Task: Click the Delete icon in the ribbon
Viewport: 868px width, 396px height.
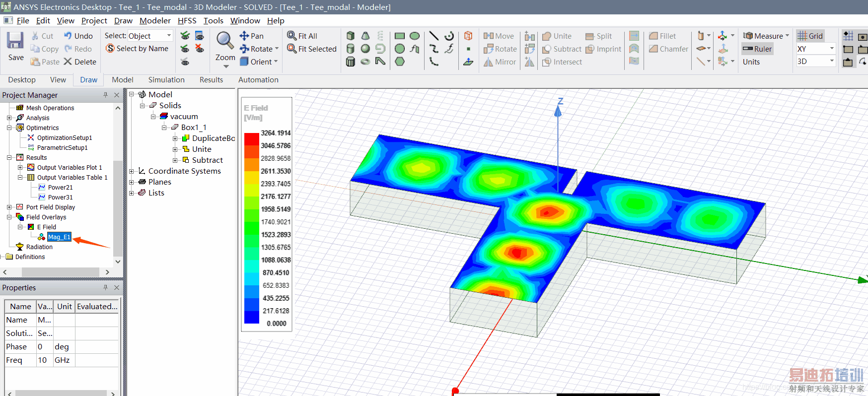Action: click(68, 62)
